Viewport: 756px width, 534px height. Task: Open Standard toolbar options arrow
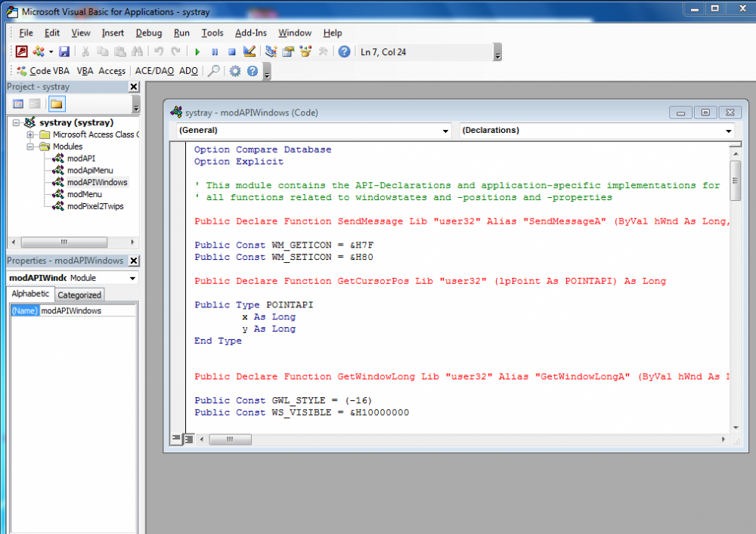[x=497, y=52]
